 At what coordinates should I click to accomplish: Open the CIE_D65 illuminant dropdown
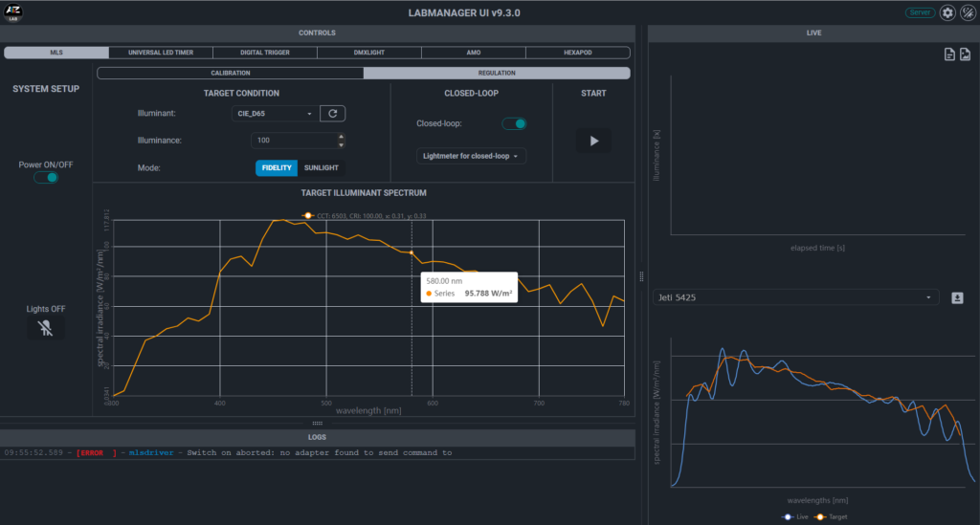click(276, 114)
